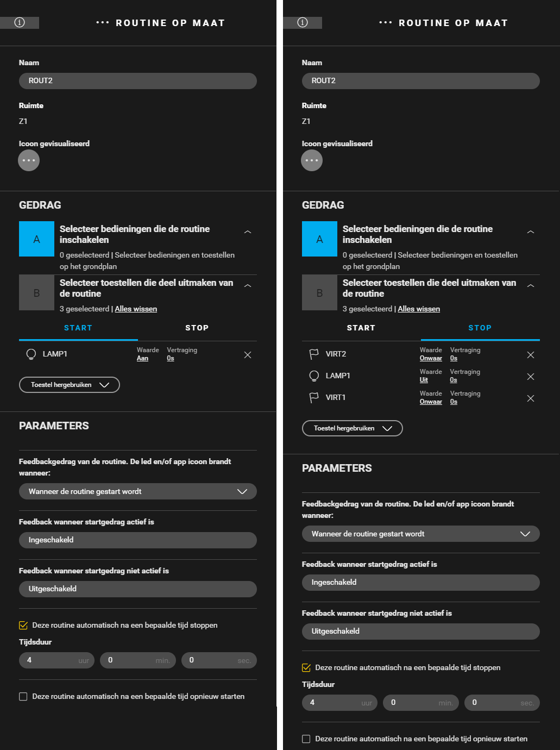560x750 pixels.
Task: Click the Naam field ROUT2 in right panel
Action: coord(421,80)
